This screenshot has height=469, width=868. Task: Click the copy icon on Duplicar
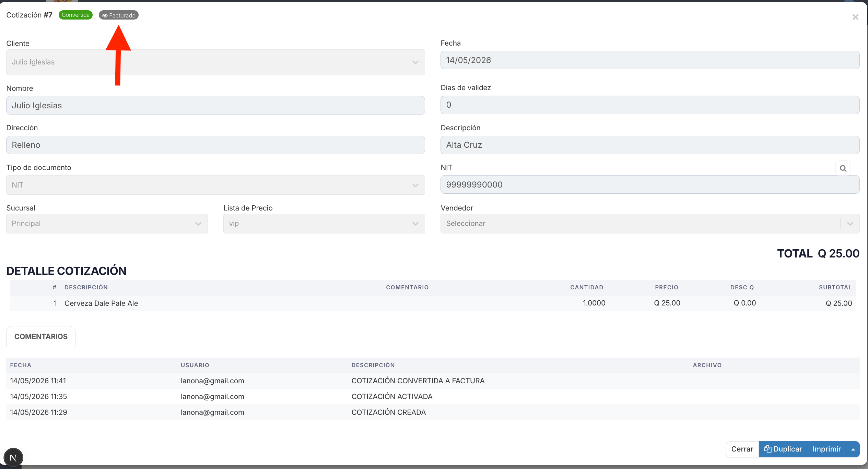click(x=768, y=449)
